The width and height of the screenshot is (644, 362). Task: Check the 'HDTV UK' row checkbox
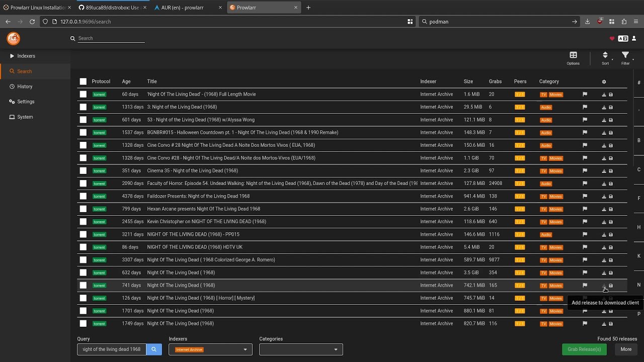pyautogui.click(x=83, y=247)
